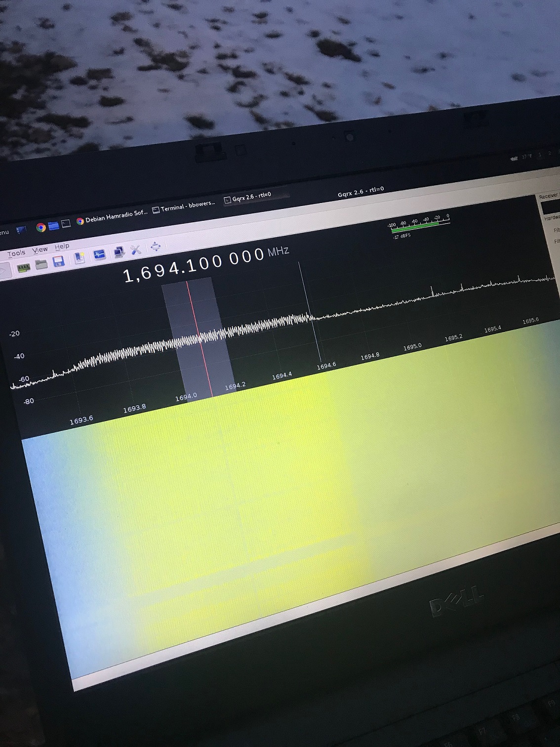Viewport: 560px width, 747px height.
Task: Open the configure I/O devices hardware icon
Action: coord(23,268)
